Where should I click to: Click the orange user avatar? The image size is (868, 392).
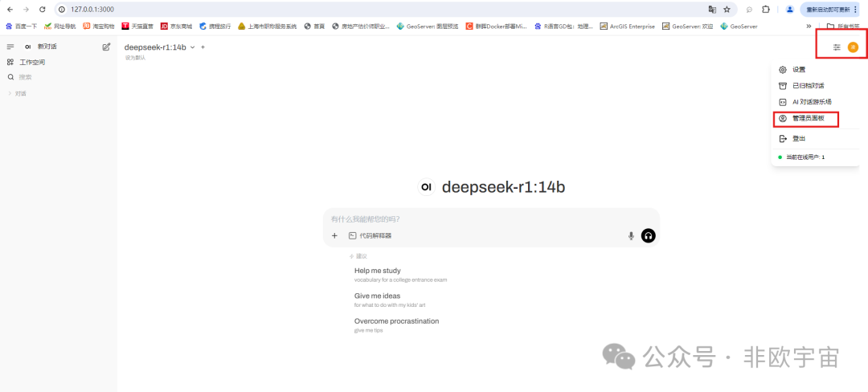pyautogui.click(x=853, y=47)
